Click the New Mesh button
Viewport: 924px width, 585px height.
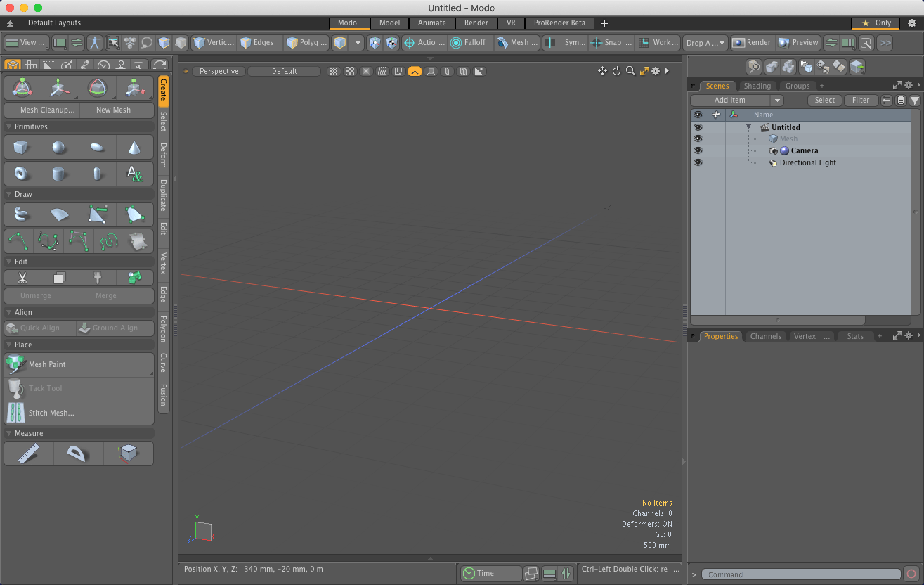click(113, 110)
